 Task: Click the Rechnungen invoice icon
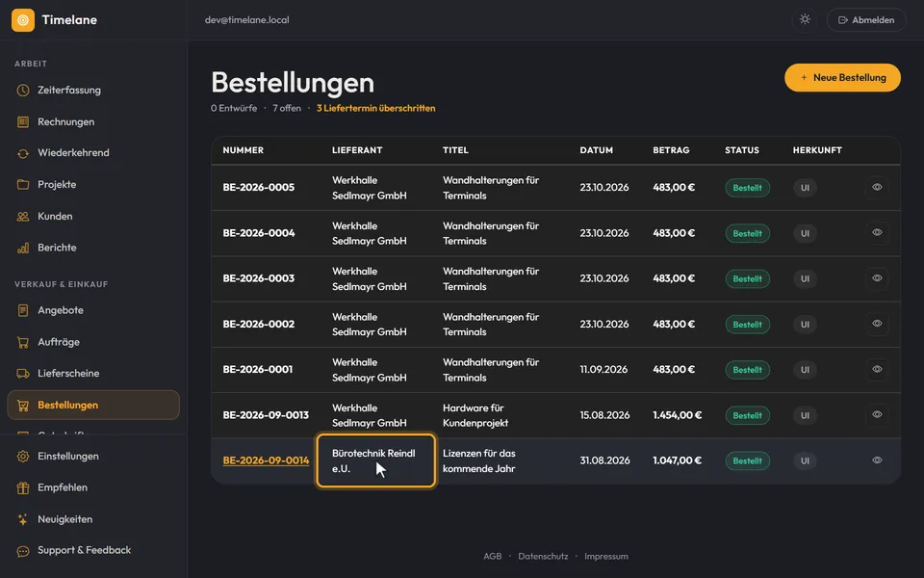[23, 122]
